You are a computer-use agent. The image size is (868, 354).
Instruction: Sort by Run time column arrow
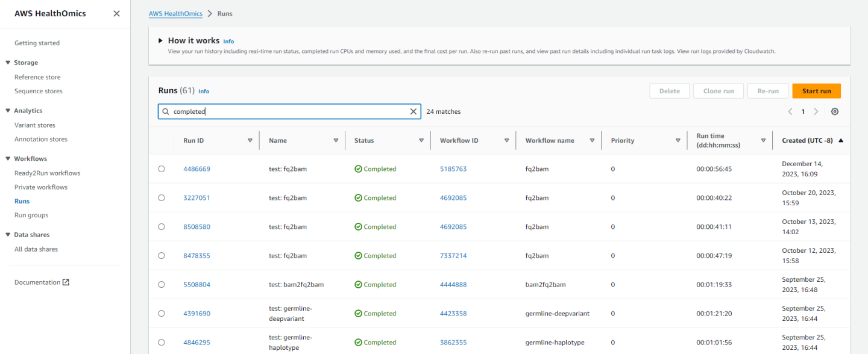coord(763,140)
